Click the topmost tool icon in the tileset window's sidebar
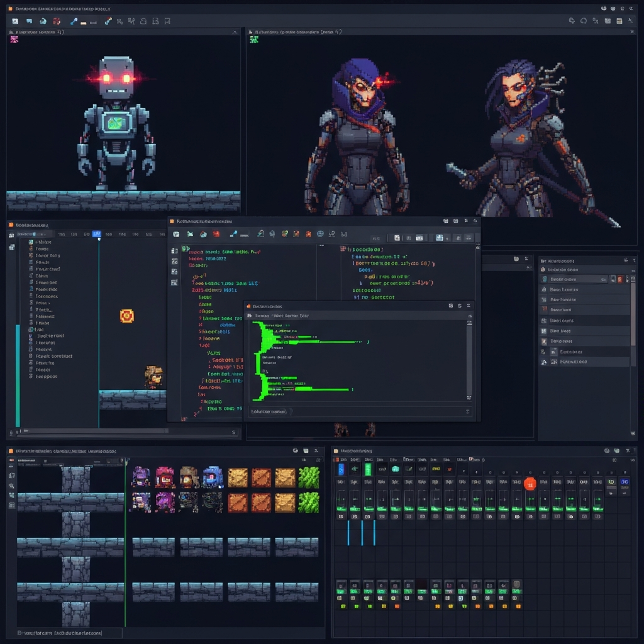The height and width of the screenshot is (644, 644). [x=11, y=460]
